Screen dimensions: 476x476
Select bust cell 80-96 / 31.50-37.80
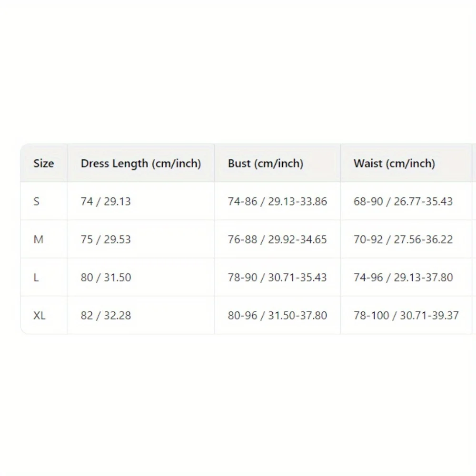pyautogui.click(x=278, y=316)
